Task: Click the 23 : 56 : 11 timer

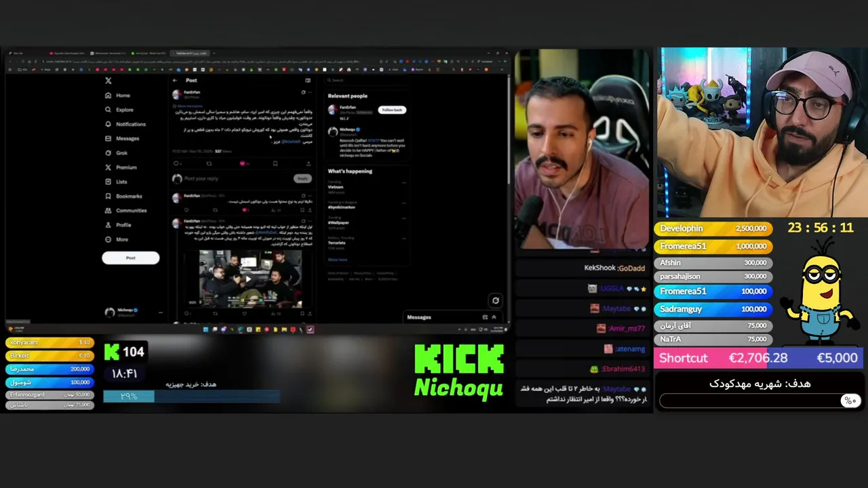Action: point(821,228)
